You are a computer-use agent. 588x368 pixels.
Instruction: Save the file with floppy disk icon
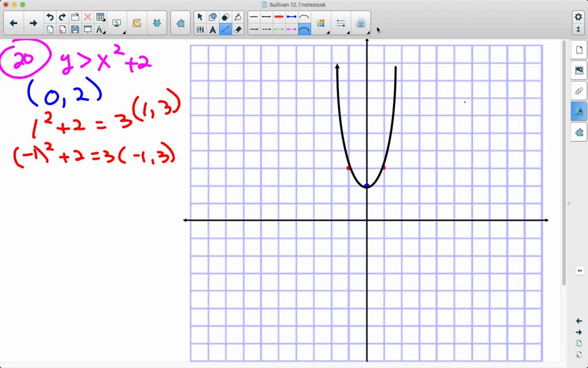tap(75, 29)
